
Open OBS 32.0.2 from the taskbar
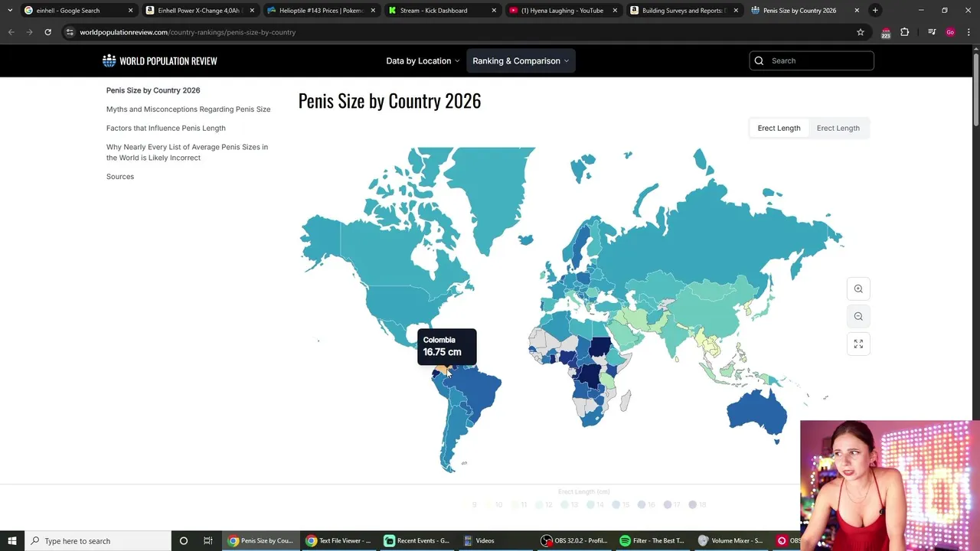tap(574, 540)
